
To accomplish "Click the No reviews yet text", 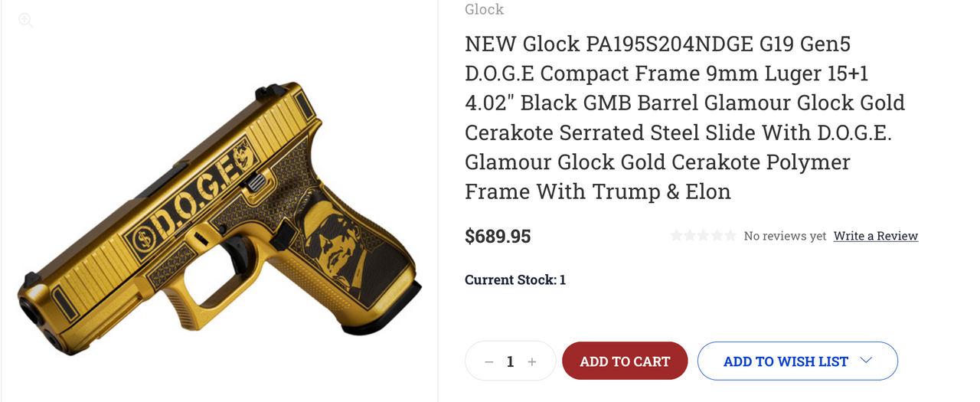I will tap(785, 236).
